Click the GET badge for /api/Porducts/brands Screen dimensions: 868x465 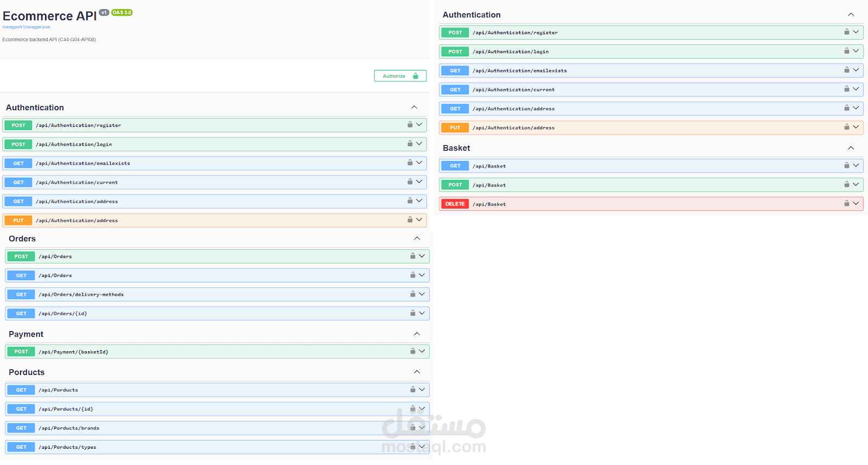point(21,428)
